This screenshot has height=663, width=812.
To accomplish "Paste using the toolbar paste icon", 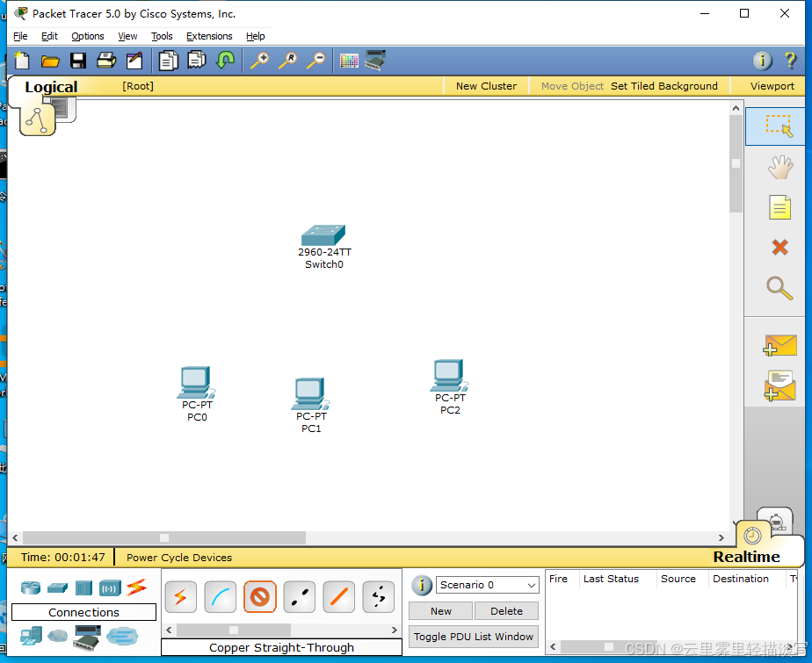I will click(x=197, y=60).
